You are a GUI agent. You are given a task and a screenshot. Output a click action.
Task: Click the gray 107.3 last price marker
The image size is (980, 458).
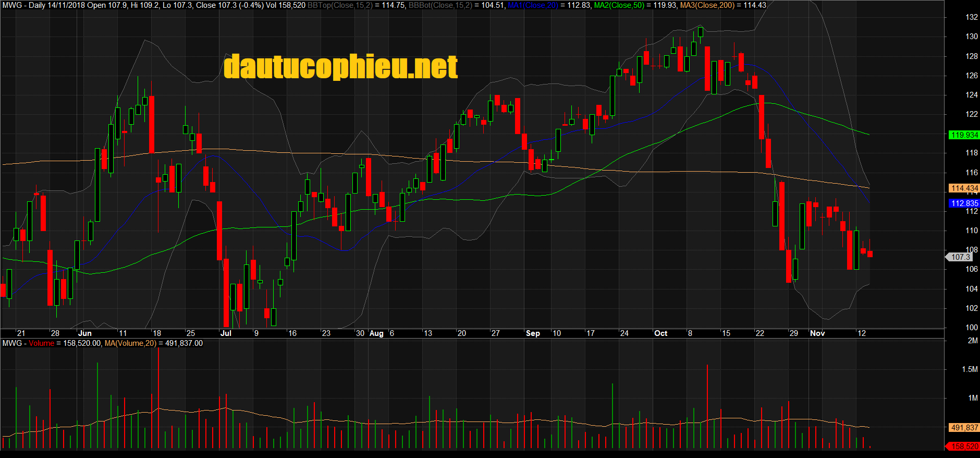[960, 257]
